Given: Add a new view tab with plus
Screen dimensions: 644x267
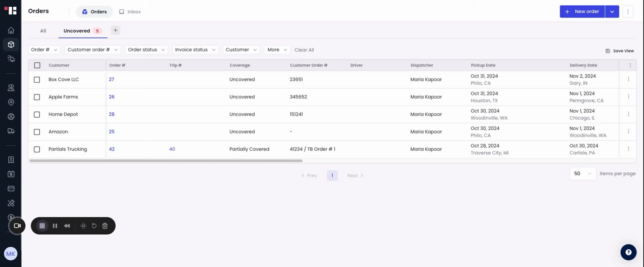Looking at the screenshot, I should [x=115, y=30].
